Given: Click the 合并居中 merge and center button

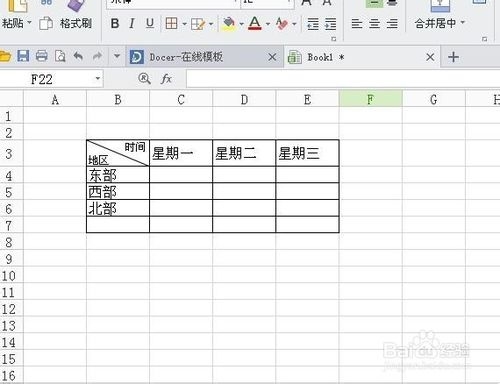Looking at the screenshot, I should [x=435, y=23].
